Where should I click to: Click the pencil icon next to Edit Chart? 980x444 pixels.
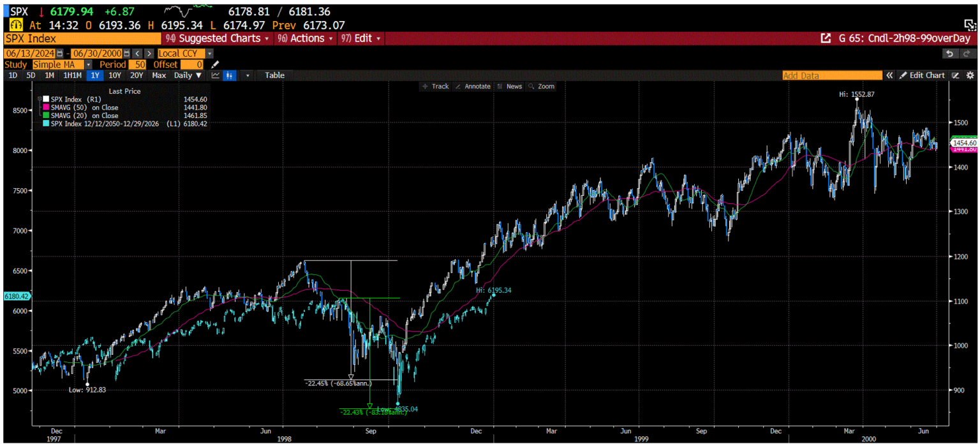pyautogui.click(x=903, y=75)
